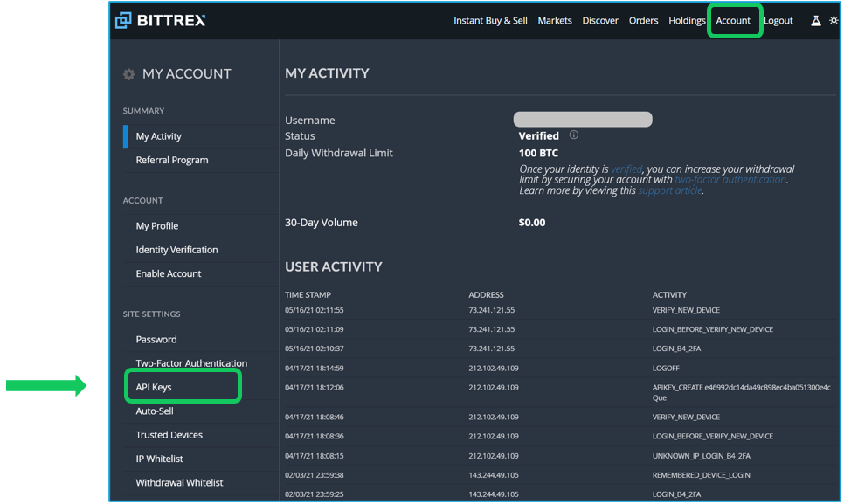The image size is (844, 504).
Task: Open the support article link
Action: (669, 190)
